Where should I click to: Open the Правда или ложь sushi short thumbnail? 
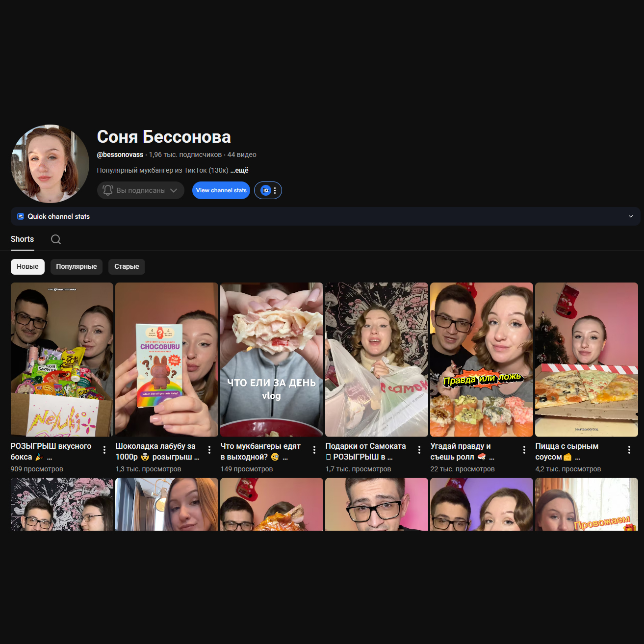point(481,360)
